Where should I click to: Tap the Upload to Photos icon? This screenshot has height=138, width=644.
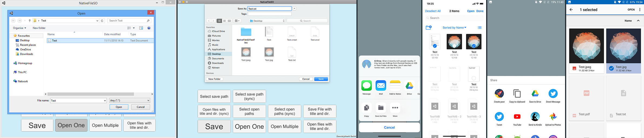coord(553,117)
